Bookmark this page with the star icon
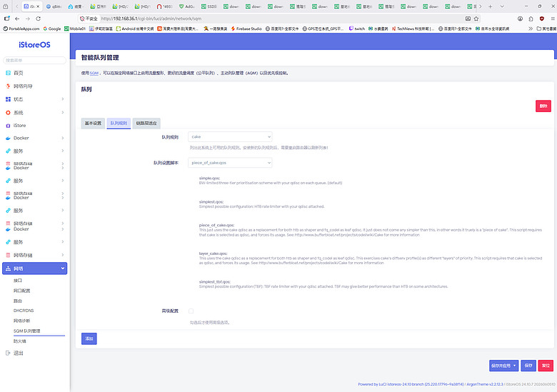Image resolution: width=557 pixels, height=392 pixels. (x=476, y=19)
